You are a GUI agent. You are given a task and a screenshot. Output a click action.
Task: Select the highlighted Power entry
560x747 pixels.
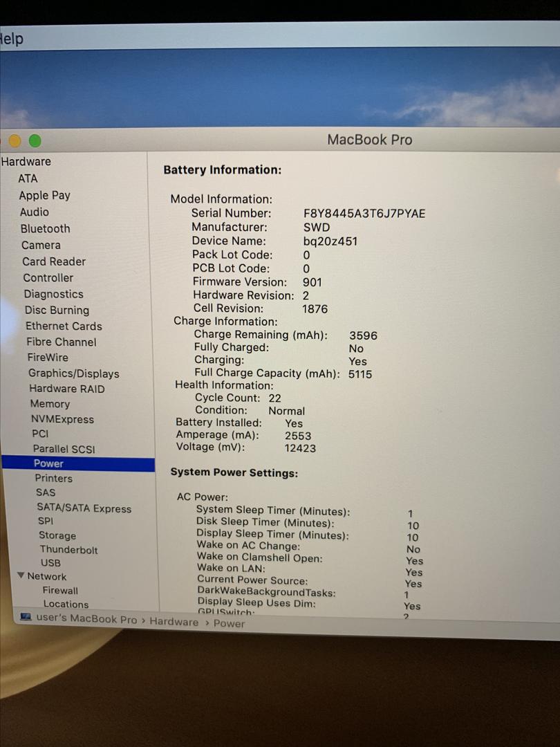tap(79, 463)
